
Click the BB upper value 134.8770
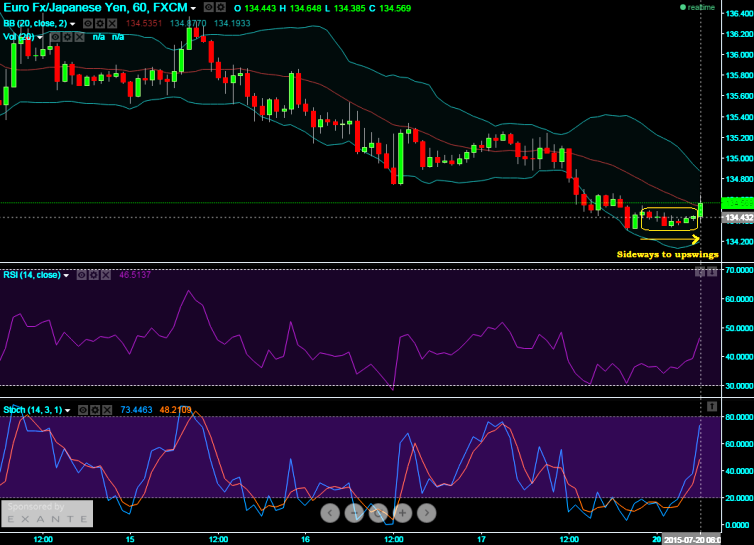(x=188, y=23)
